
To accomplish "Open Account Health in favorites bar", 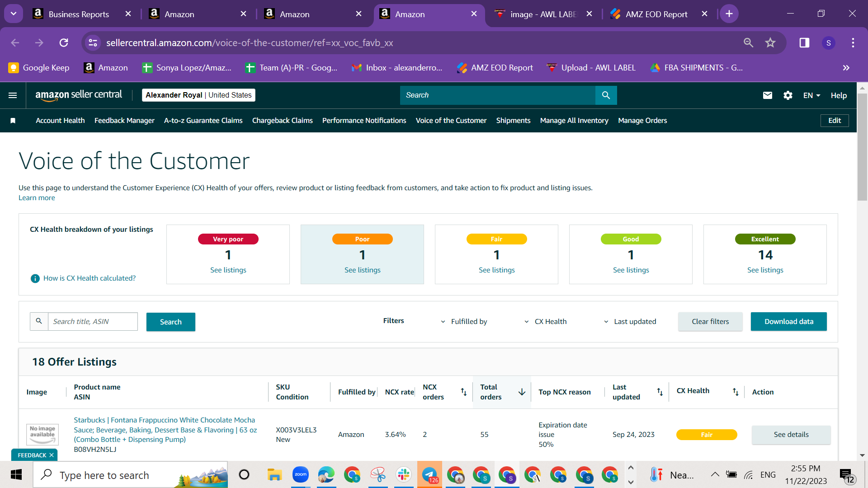I will coord(60,121).
